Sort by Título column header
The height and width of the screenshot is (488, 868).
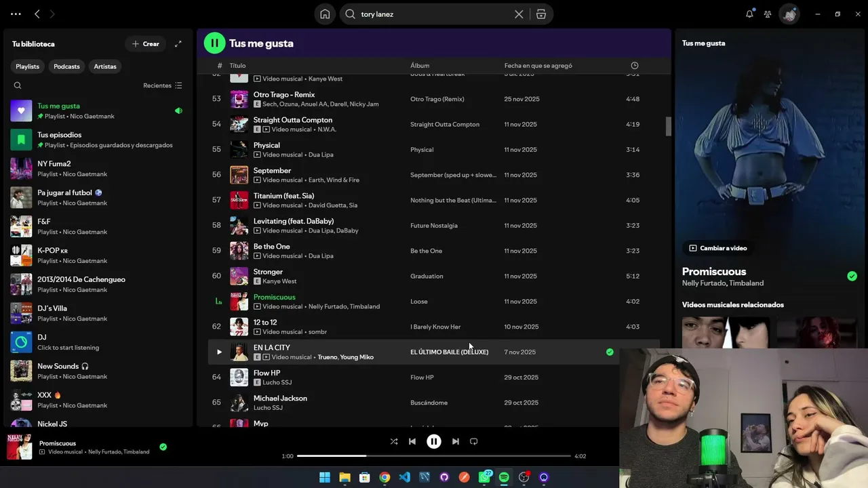[237, 66]
